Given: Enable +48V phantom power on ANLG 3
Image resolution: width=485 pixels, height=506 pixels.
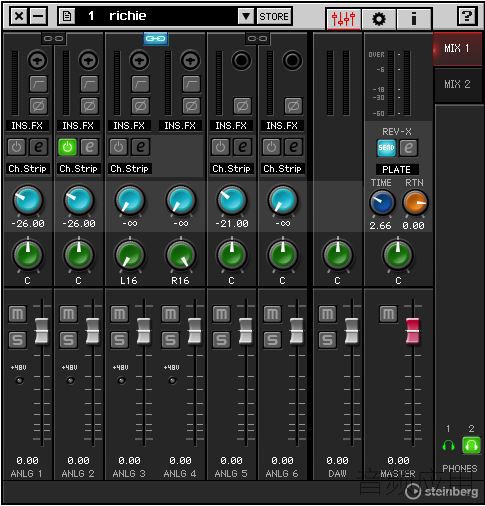Looking at the screenshot, I should [x=121, y=380].
